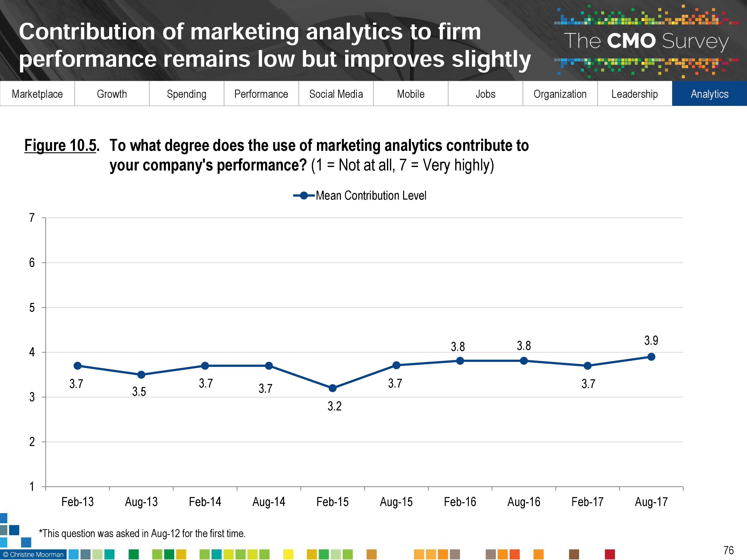Click the Feb-16 data point at 3.8

460,361
